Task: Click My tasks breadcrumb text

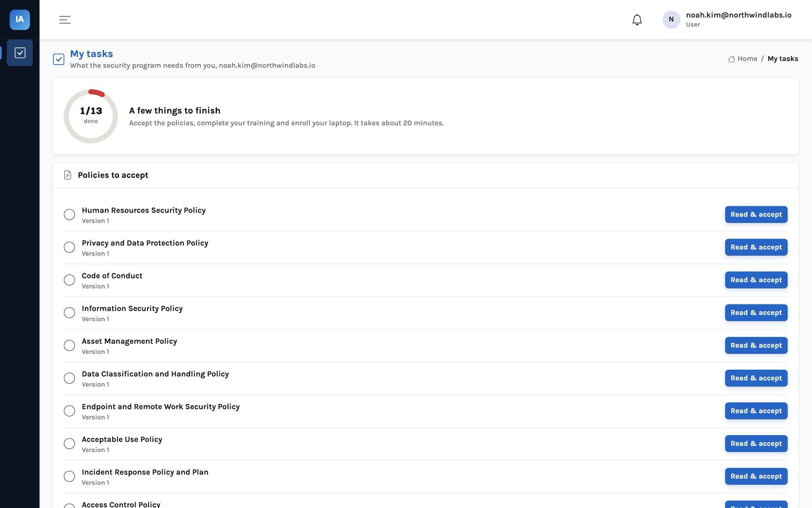Action: click(x=782, y=59)
